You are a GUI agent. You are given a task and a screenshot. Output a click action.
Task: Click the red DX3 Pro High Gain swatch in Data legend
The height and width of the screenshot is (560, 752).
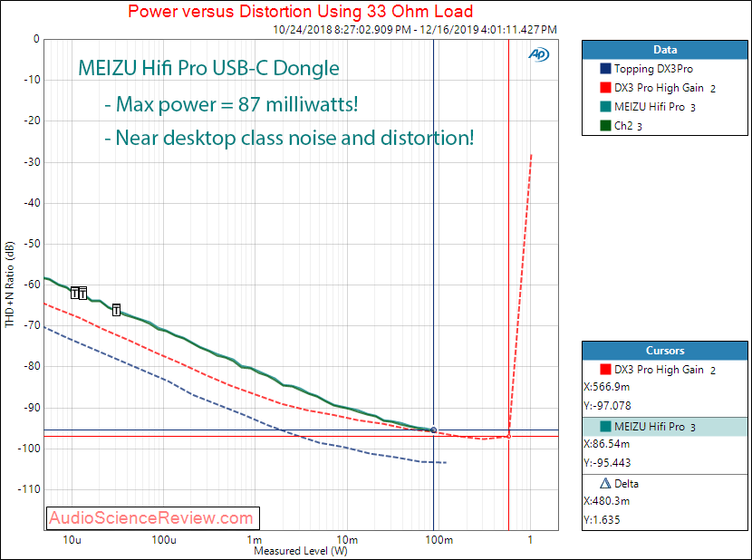pos(605,88)
